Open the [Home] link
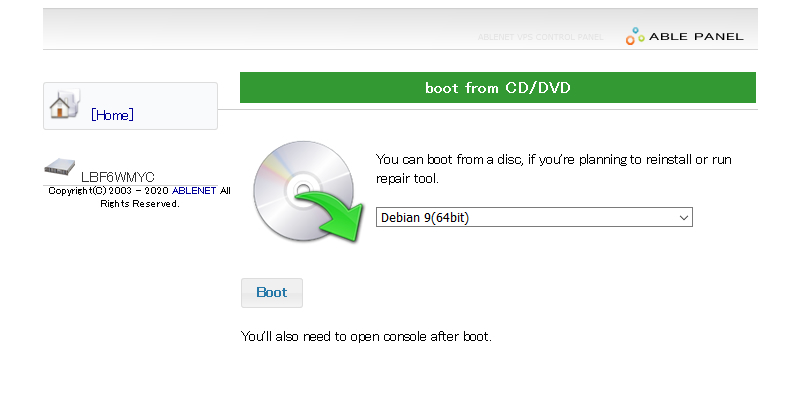800x400 pixels. click(x=112, y=115)
